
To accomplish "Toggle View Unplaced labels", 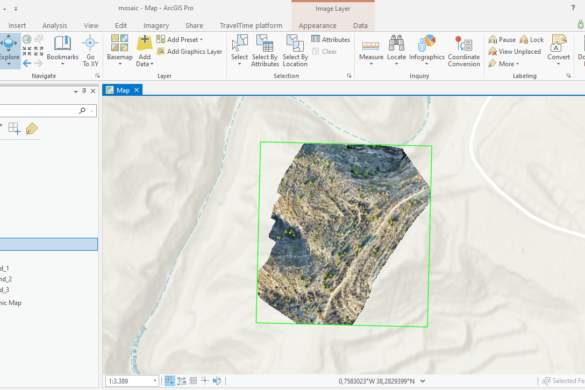I will (x=515, y=52).
